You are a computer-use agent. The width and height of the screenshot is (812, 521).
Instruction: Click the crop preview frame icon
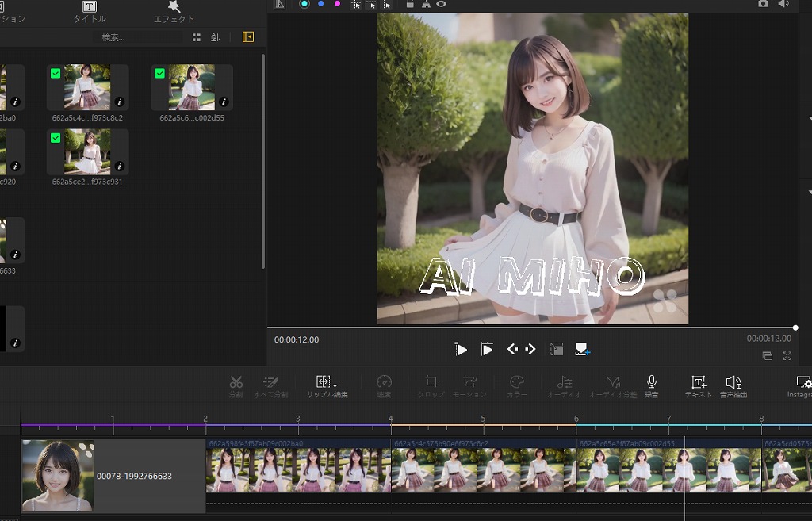pyautogui.click(x=556, y=349)
